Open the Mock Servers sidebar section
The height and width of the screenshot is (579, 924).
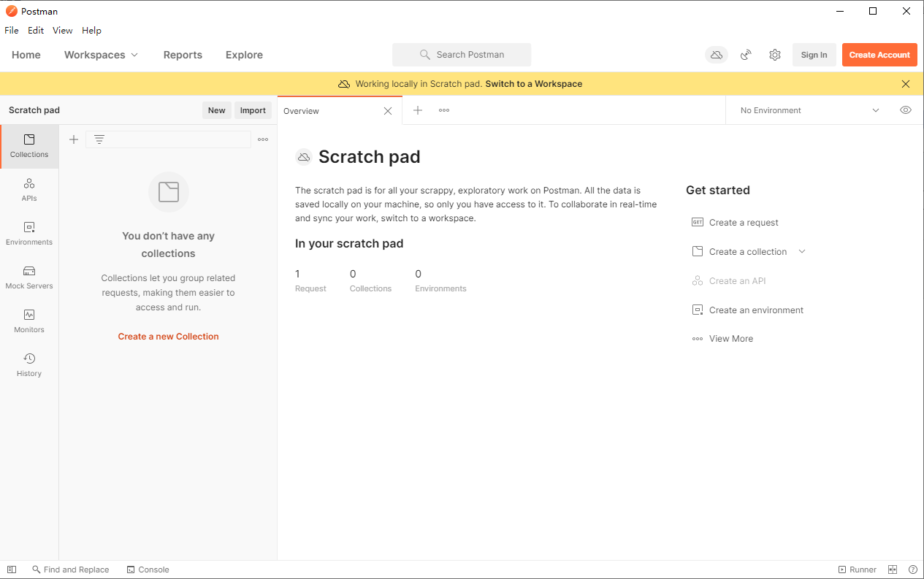pyautogui.click(x=29, y=277)
